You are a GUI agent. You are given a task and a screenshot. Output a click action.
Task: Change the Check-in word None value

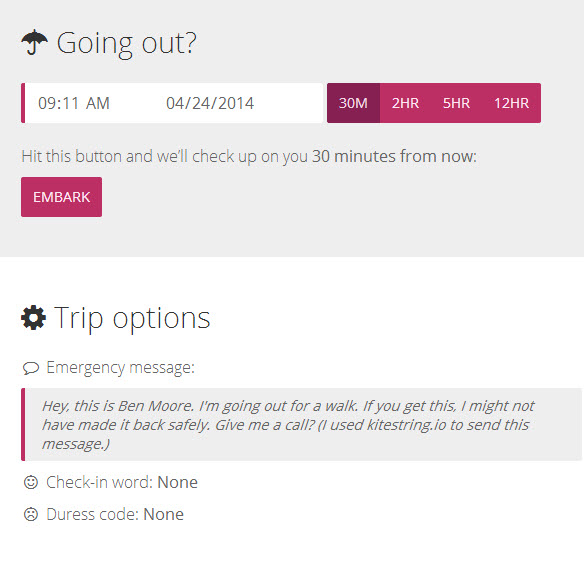(x=178, y=482)
